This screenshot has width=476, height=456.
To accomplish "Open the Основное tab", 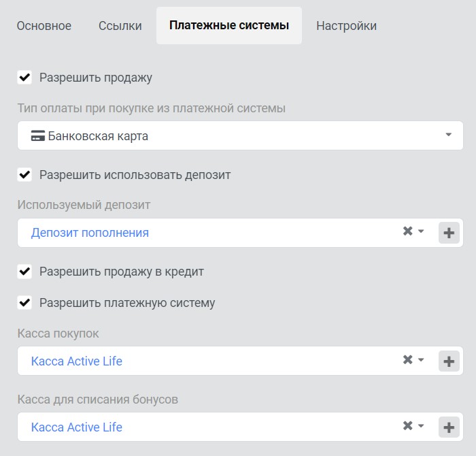I will point(44,26).
